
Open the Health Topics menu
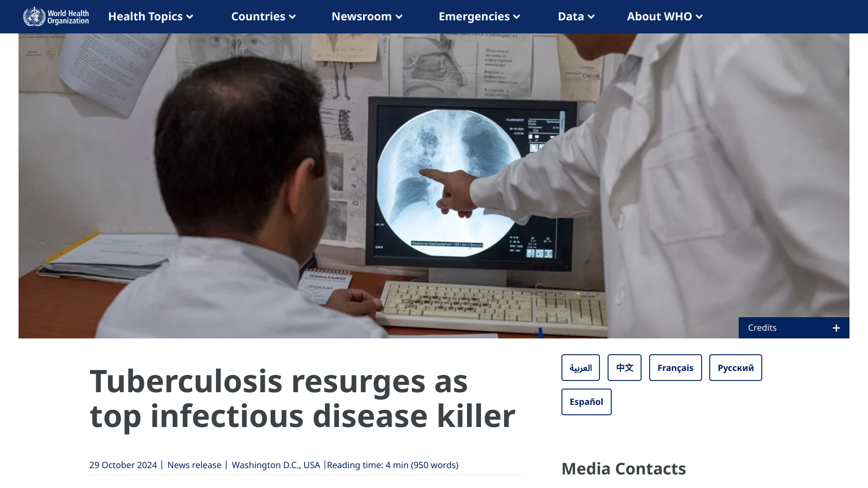point(145,17)
